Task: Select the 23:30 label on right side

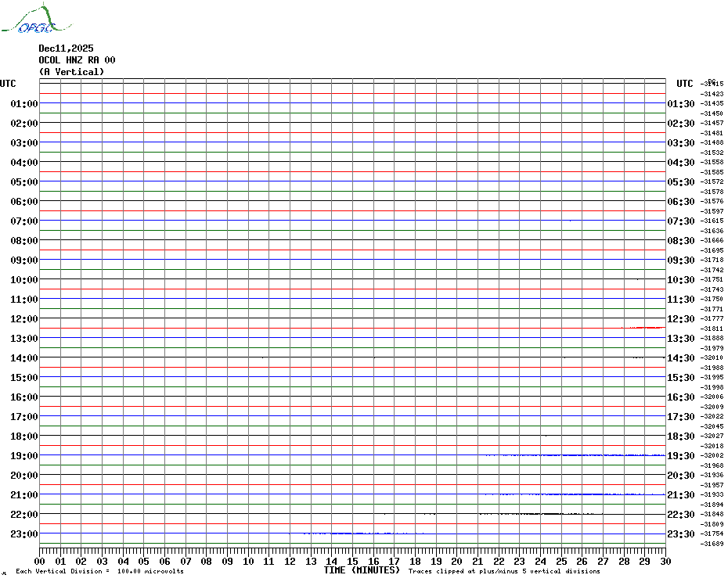Action: point(681,534)
